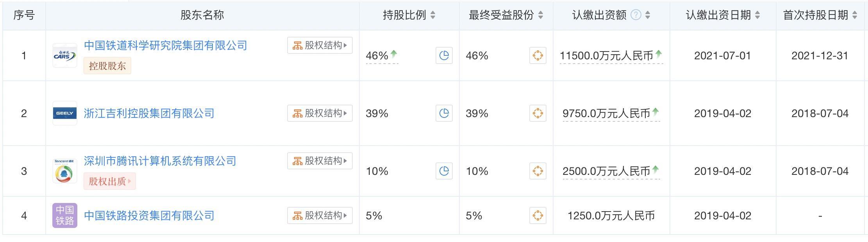The width and height of the screenshot is (868, 242).
Task: Click the 控股股东 tag label
Action: click(x=107, y=66)
